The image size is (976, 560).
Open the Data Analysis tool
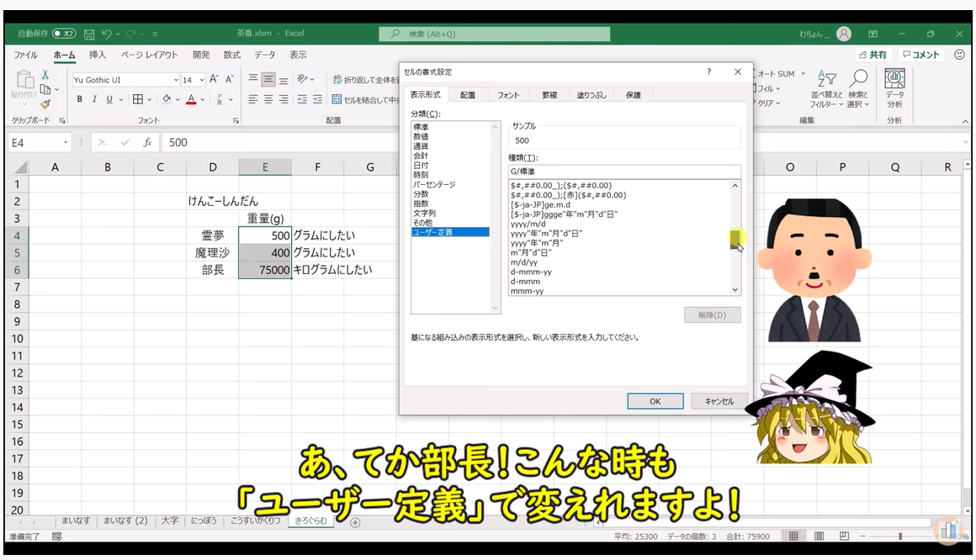(x=894, y=88)
